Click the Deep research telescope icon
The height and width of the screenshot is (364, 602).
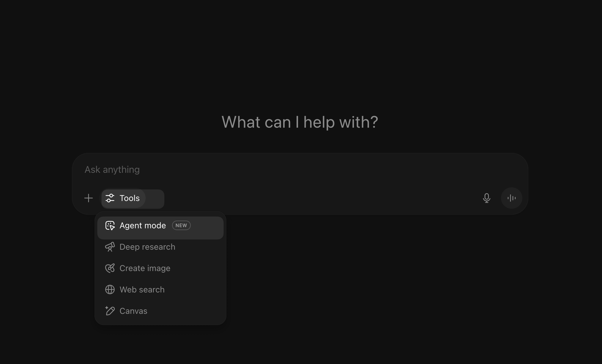(x=110, y=247)
